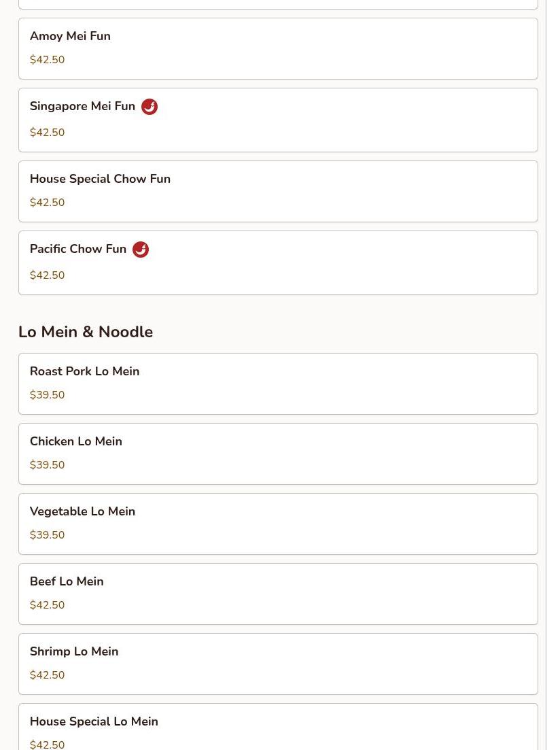Click the $39.50 price for Vegetable Lo Mein
This screenshot has width=560, height=750.
tap(47, 535)
